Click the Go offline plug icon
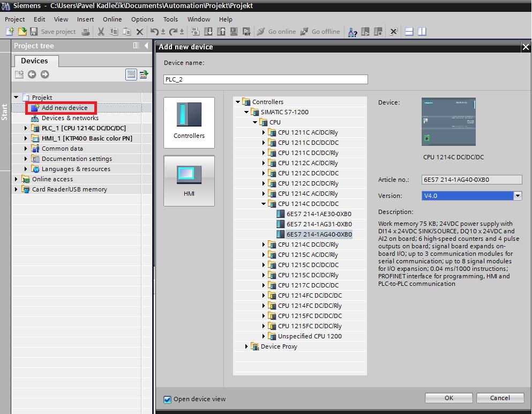 pyautogui.click(x=304, y=32)
